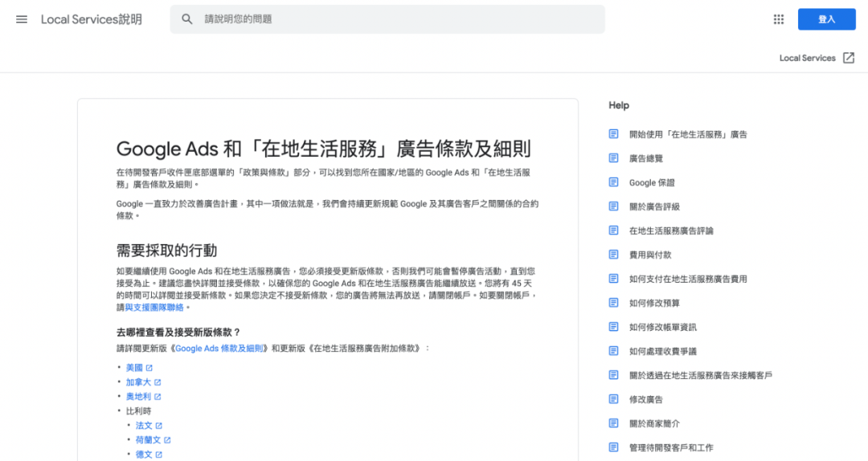Follow the Google Ads 條款及細則 link
Image resolution: width=868 pixels, height=461 pixels.
pyautogui.click(x=219, y=349)
